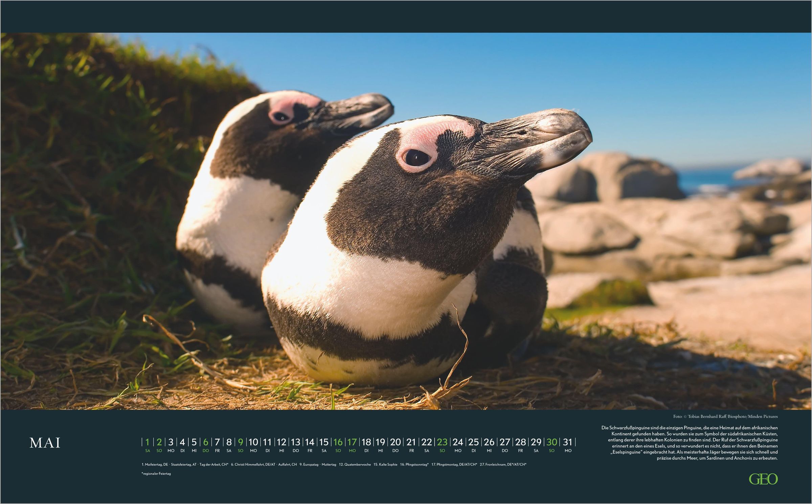
Task: Click the last date, 31 Monday
Action: [x=568, y=442]
